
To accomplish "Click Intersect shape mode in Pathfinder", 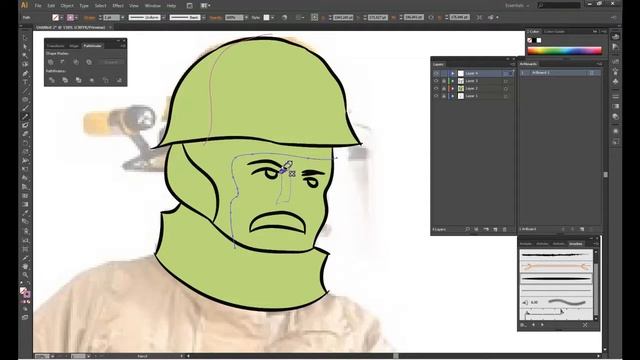I will click(x=76, y=62).
